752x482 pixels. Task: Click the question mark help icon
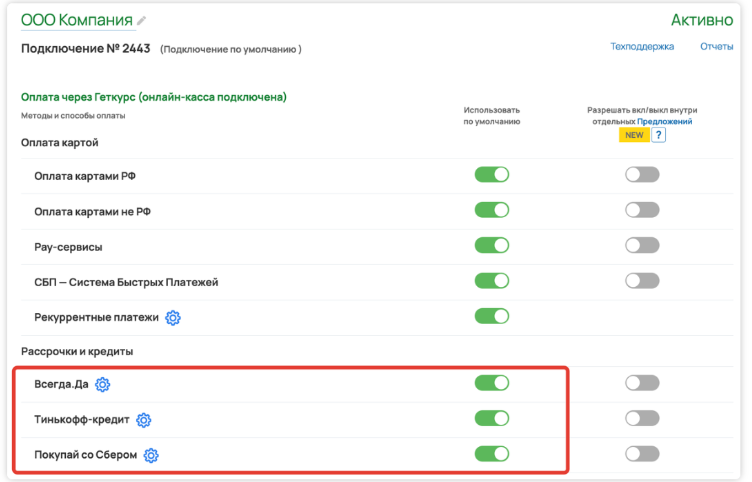[x=659, y=136]
